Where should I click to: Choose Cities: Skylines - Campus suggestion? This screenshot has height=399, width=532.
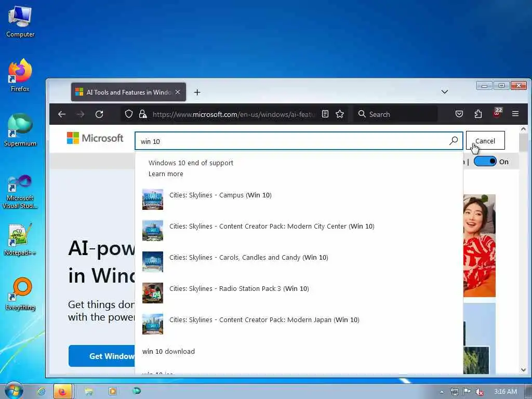(x=299, y=199)
